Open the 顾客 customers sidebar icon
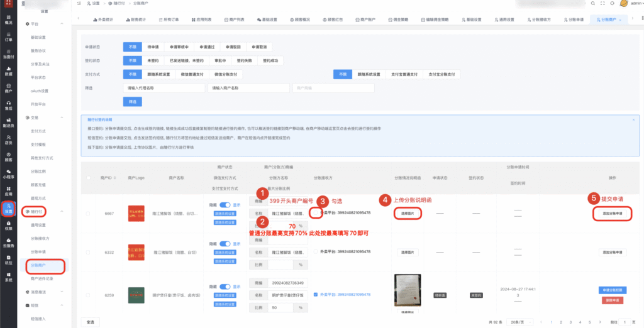The width and height of the screenshot is (644, 328). (x=8, y=157)
